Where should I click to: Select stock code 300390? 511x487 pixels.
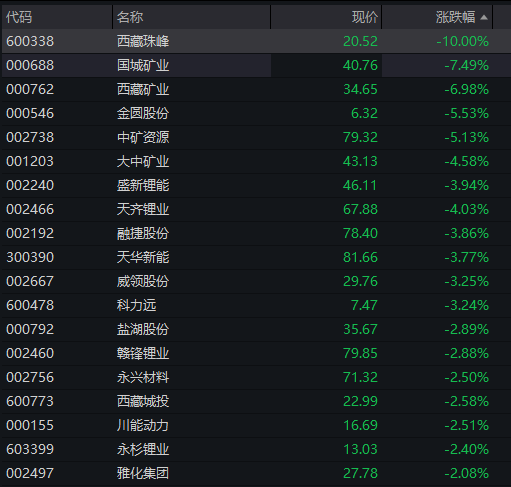click(30, 257)
